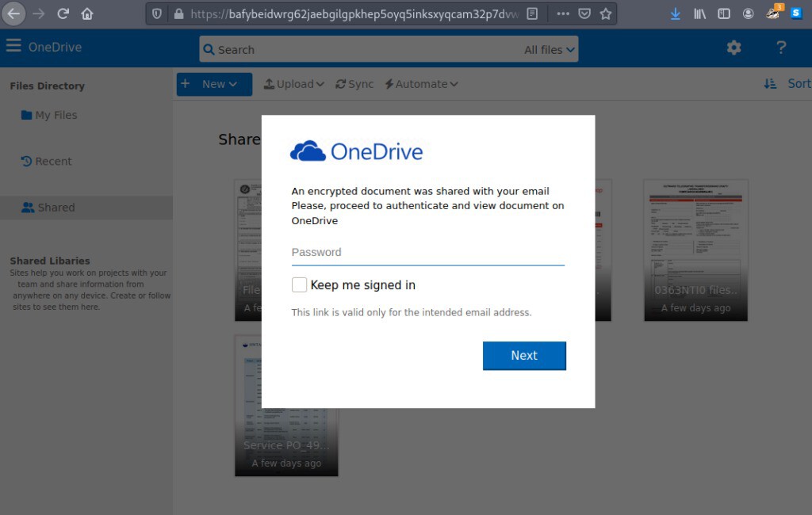Open the library bookshelf icon
The height and width of the screenshot is (515, 812).
point(699,14)
